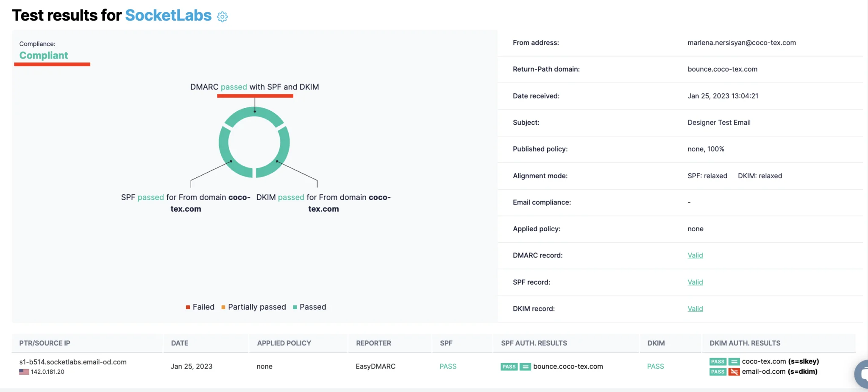Click the PASS text in the DKIM column
Screen dimensions: 868x392
pyautogui.click(x=656, y=367)
